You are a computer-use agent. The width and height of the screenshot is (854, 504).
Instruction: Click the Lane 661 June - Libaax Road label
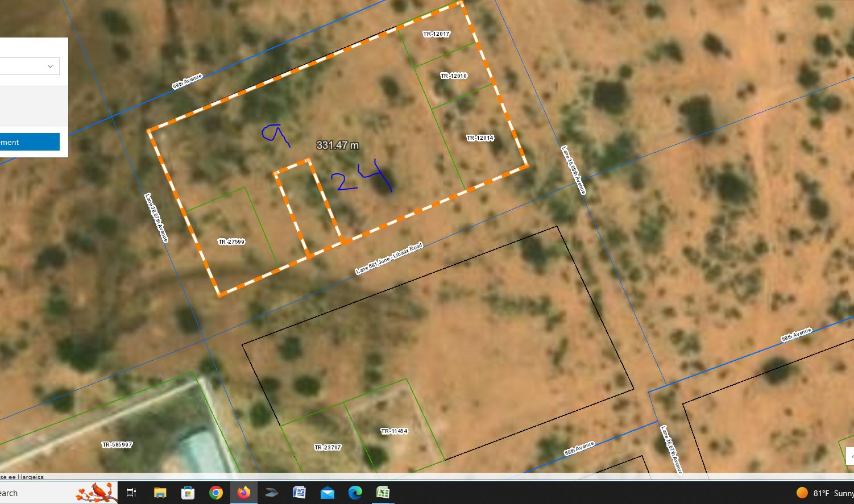pos(389,259)
